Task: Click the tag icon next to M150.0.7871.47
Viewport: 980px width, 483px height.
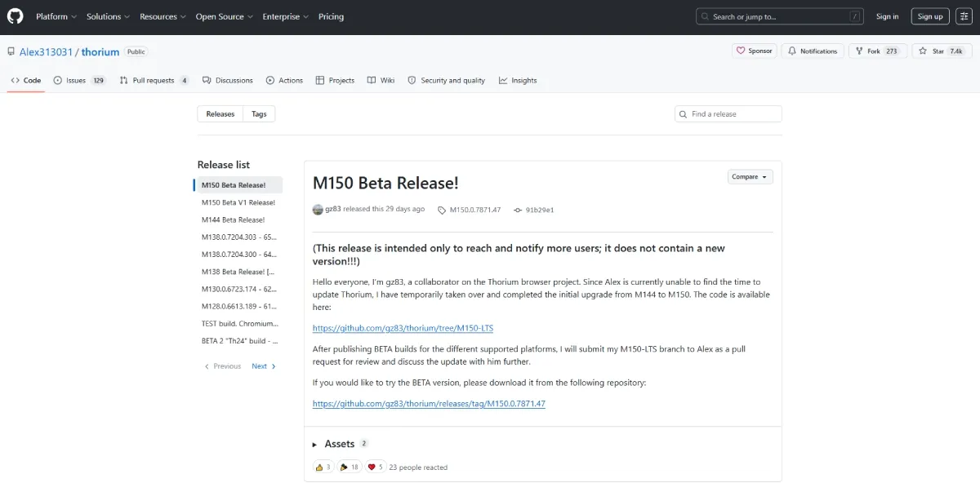Action: (442, 210)
